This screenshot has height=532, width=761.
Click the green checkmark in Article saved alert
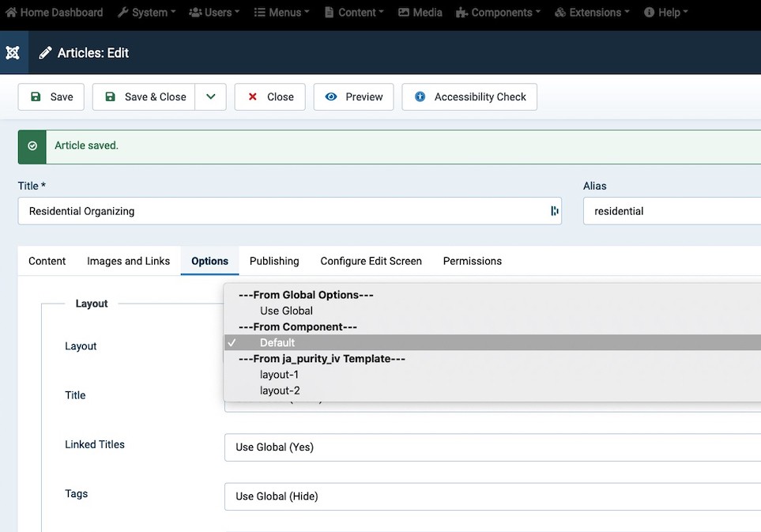coord(32,146)
